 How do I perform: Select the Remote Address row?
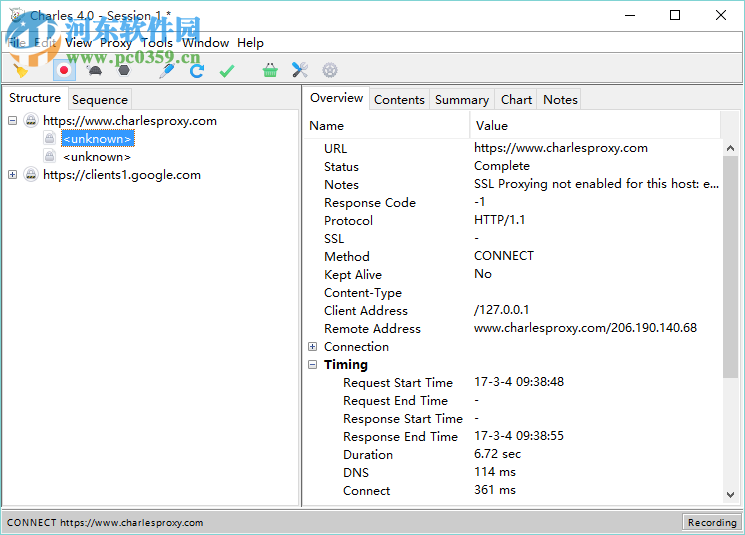[x=513, y=329]
